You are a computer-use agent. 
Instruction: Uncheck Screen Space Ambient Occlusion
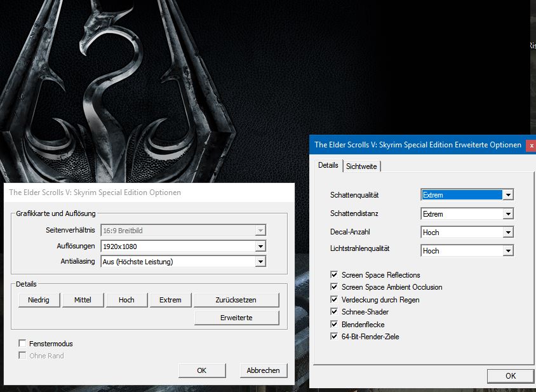click(334, 287)
